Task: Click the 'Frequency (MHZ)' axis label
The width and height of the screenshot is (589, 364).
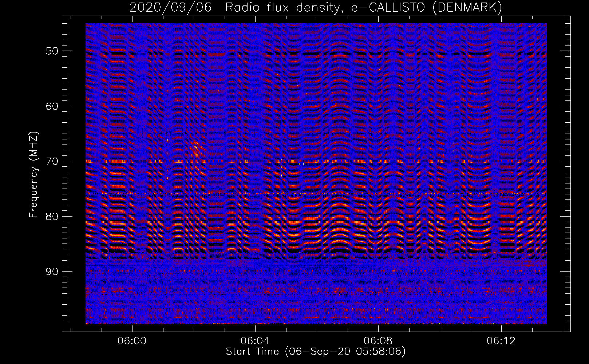Action: 33,175
